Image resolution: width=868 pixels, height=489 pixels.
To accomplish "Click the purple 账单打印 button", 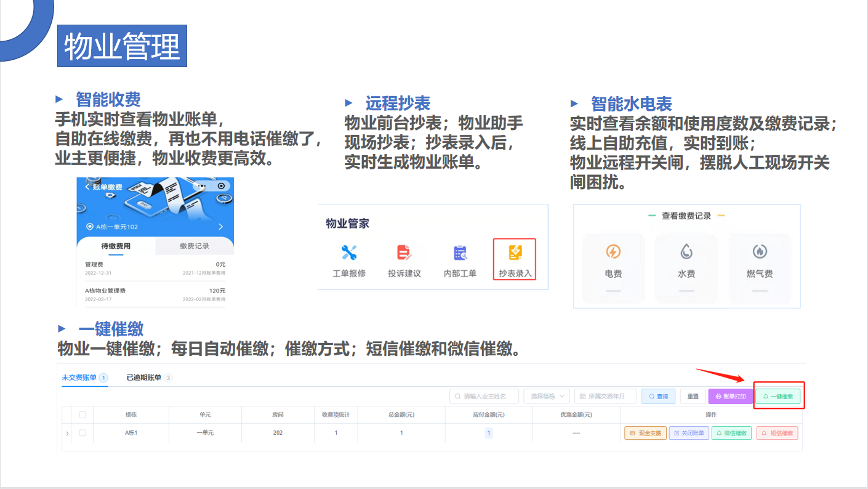I will coord(731,396).
